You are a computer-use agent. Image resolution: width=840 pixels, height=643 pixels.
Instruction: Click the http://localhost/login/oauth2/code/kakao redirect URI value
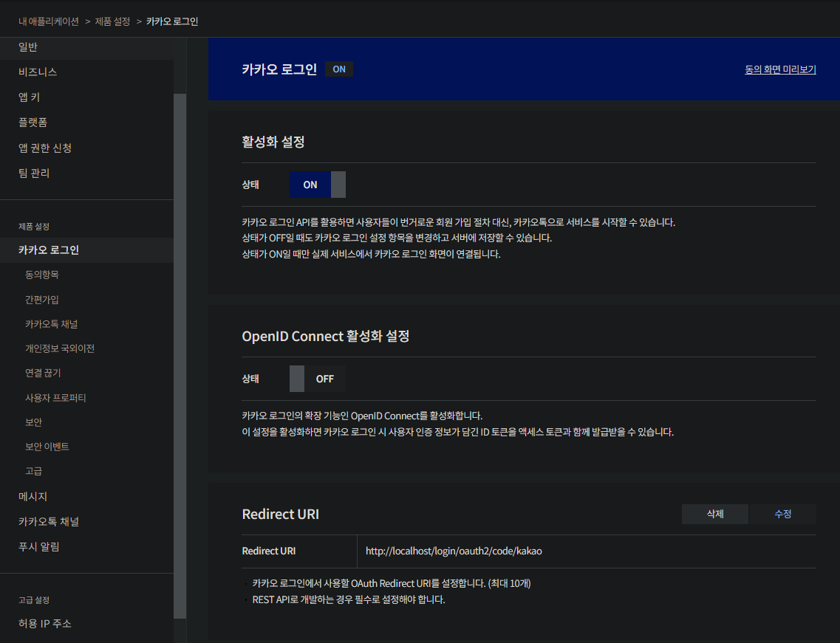pyautogui.click(x=454, y=551)
